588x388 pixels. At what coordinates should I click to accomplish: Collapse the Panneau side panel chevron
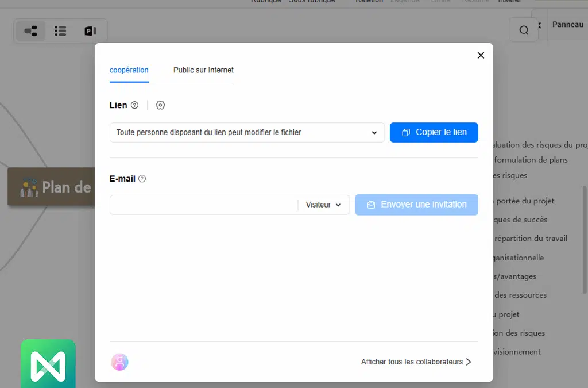point(539,25)
